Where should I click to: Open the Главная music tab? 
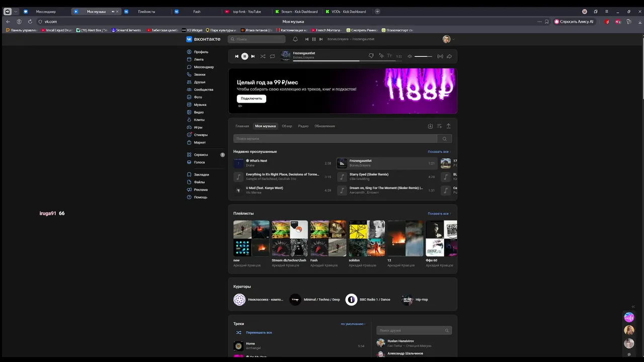(242, 126)
